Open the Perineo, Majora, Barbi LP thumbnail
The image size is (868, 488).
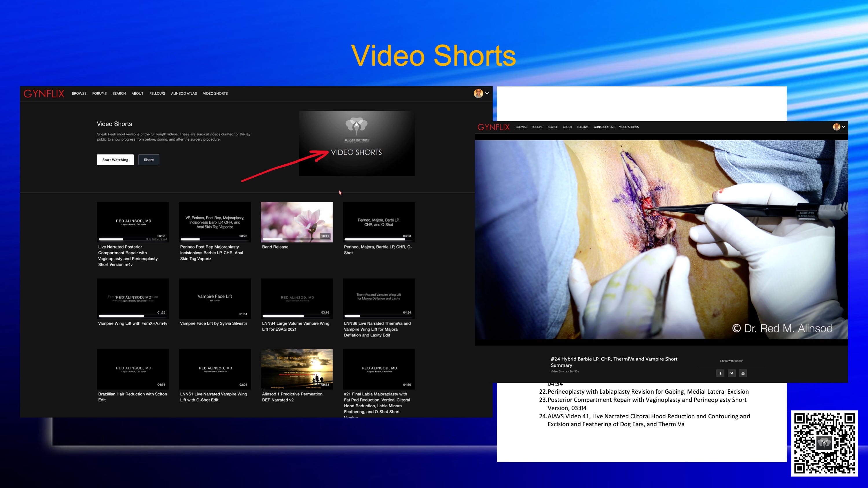click(379, 222)
